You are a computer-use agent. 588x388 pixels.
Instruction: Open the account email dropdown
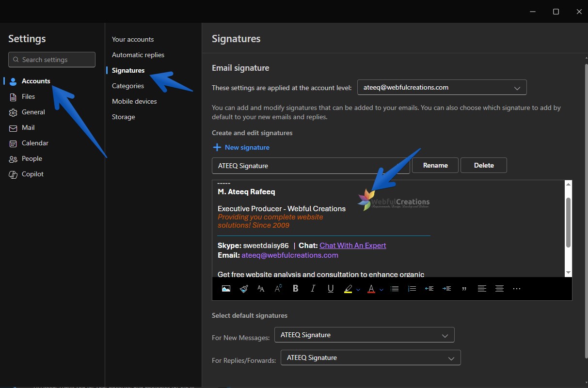(x=442, y=88)
